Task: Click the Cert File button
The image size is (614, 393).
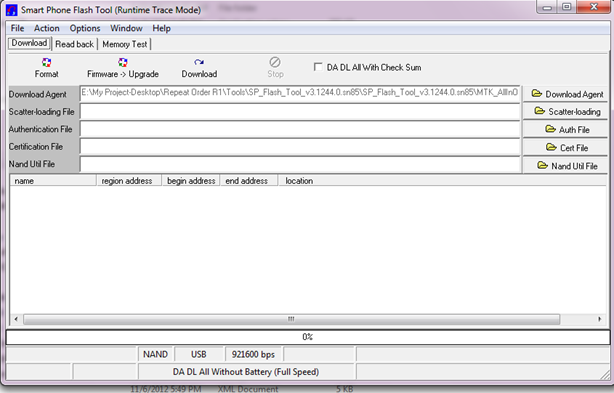Action: (565, 148)
